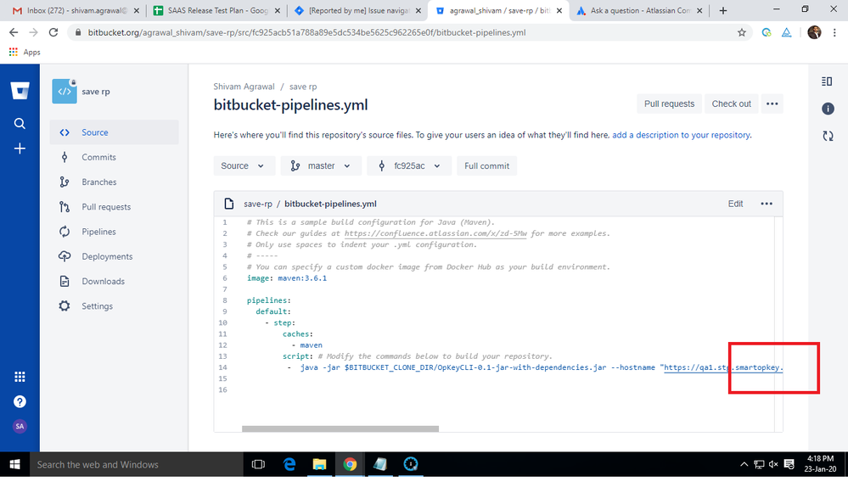This screenshot has width=848, height=504.
Task: Open the file actions ellipsis menu beside Edit
Action: [767, 204]
